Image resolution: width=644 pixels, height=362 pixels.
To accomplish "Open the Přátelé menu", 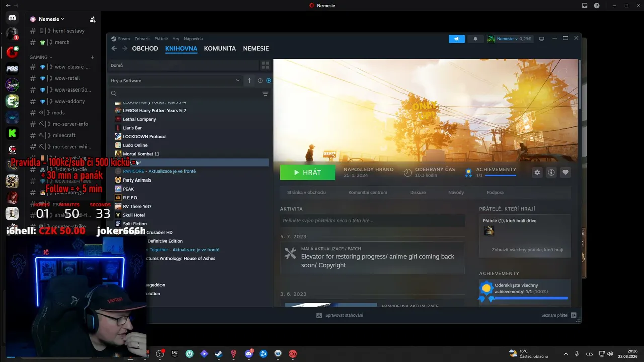I will click(x=161, y=39).
